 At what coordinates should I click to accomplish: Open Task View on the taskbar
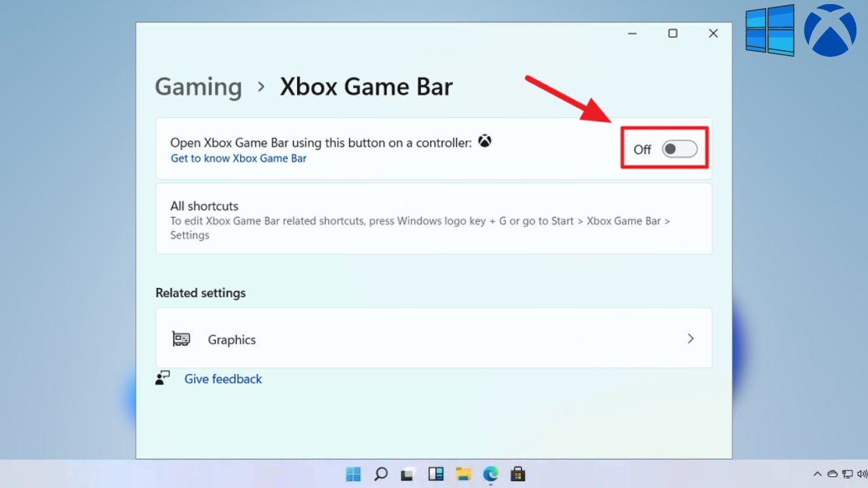click(408, 474)
